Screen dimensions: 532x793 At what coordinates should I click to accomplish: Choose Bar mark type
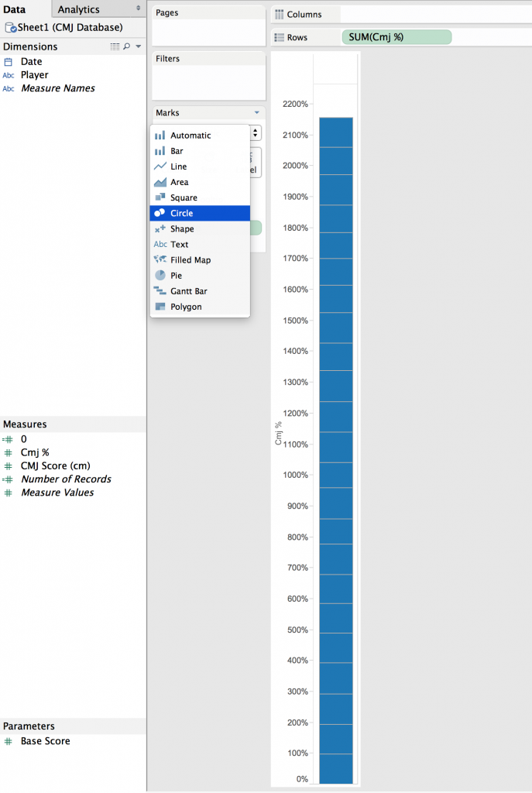point(200,151)
